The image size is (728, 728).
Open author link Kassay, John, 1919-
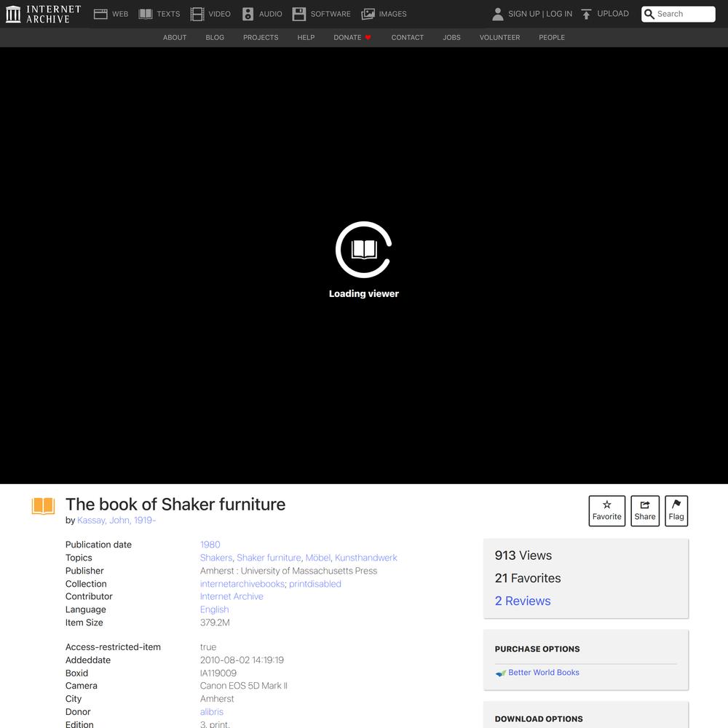pos(116,521)
